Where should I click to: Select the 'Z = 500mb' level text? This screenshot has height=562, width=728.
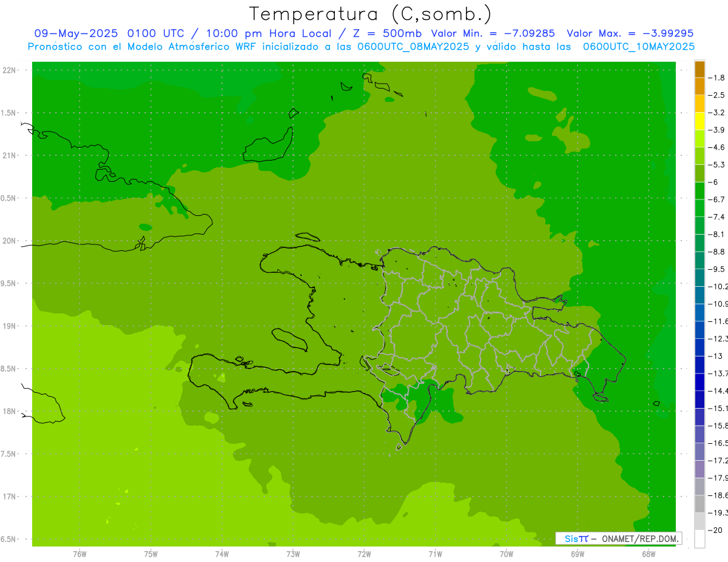[386, 33]
